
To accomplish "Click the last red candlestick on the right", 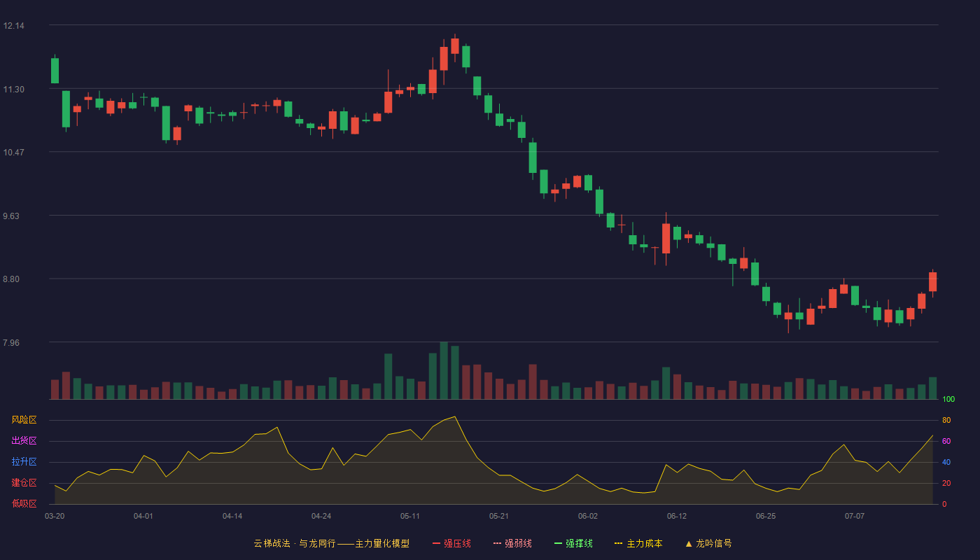I will [x=932, y=281].
